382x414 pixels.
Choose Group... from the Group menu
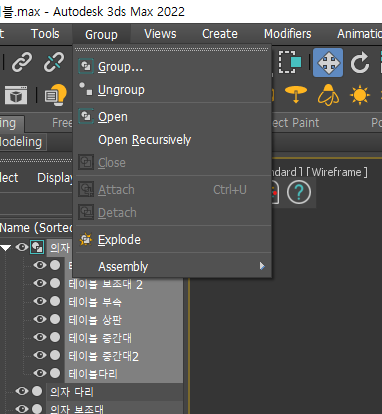pyautogui.click(x=172, y=67)
